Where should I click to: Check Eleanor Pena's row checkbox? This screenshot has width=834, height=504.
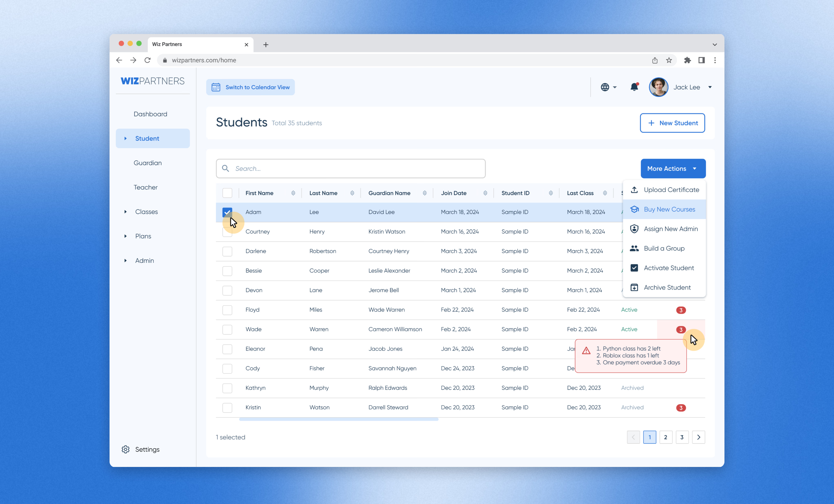click(227, 349)
